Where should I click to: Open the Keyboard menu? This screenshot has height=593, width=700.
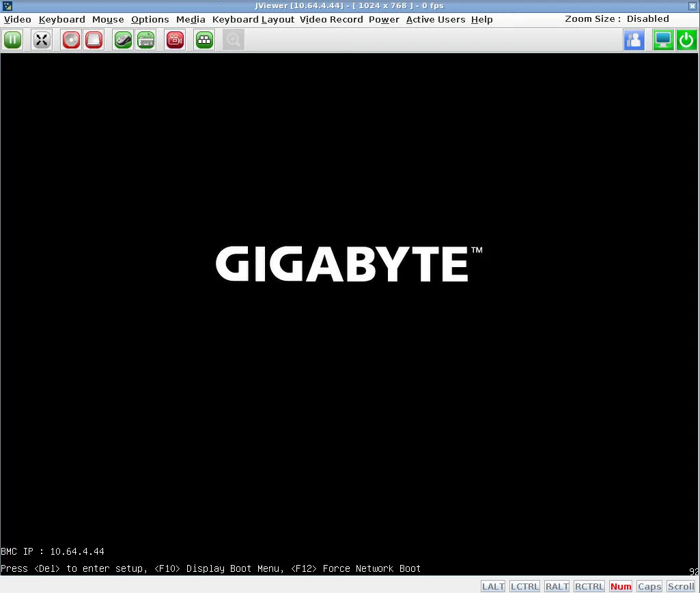(61, 20)
